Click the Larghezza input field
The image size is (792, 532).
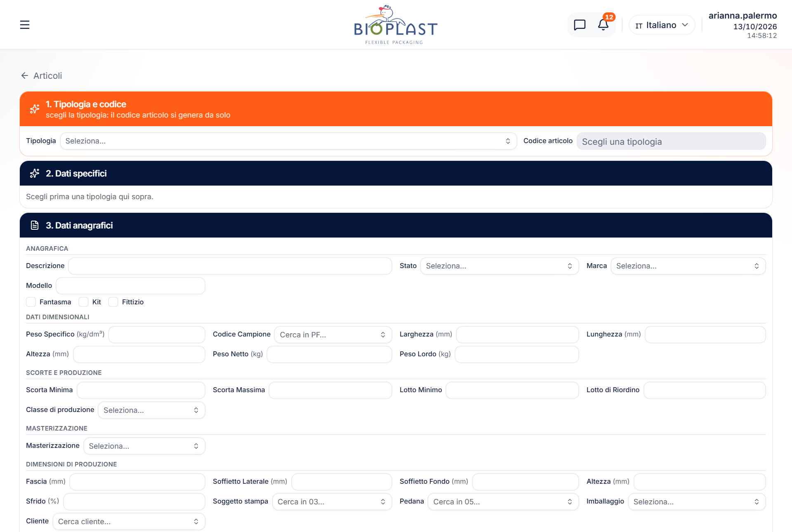coord(517,335)
